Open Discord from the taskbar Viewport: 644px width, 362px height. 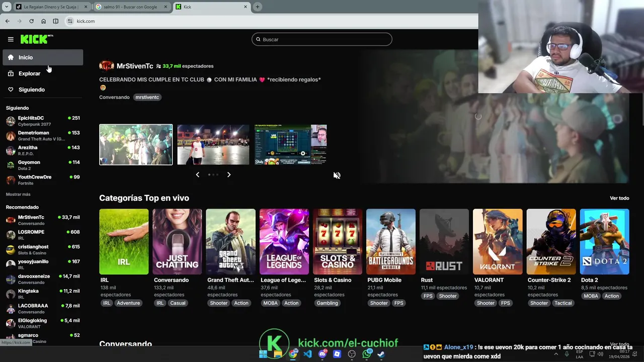point(323,354)
